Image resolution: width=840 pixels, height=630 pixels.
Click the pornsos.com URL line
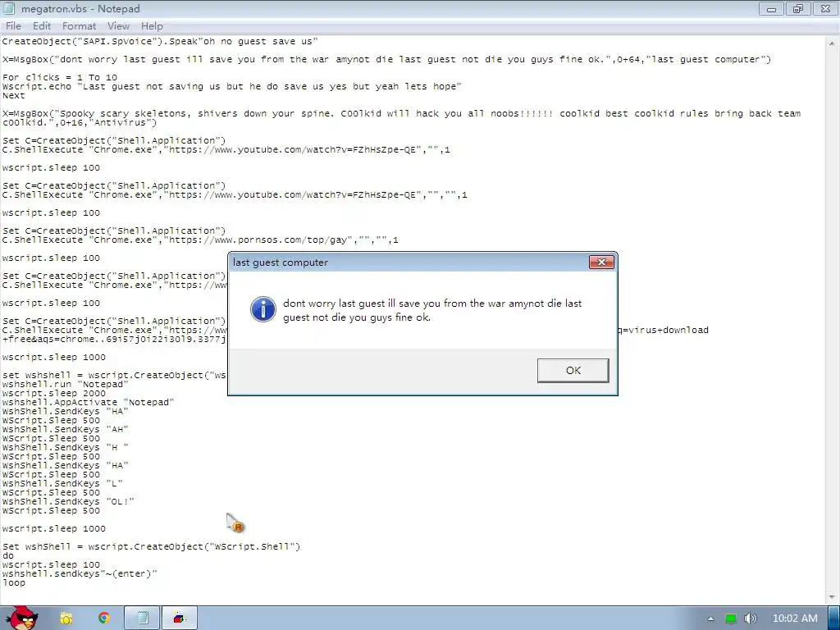(200, 240)
